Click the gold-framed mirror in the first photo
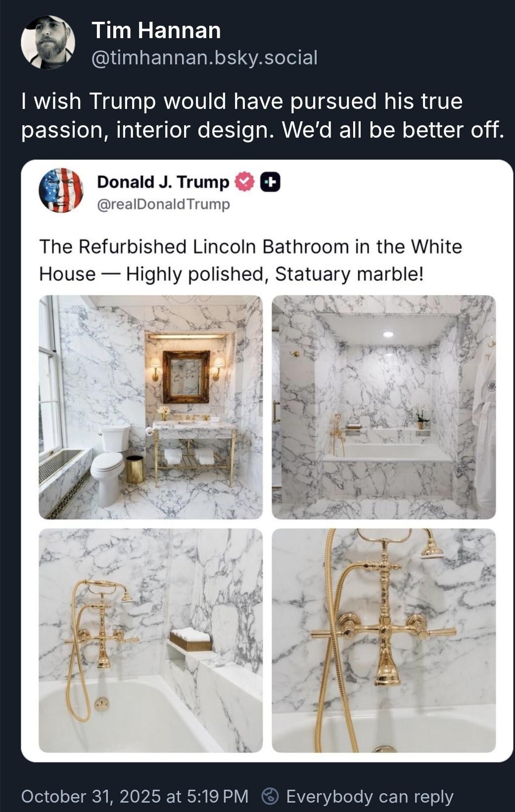 point(186,377)
